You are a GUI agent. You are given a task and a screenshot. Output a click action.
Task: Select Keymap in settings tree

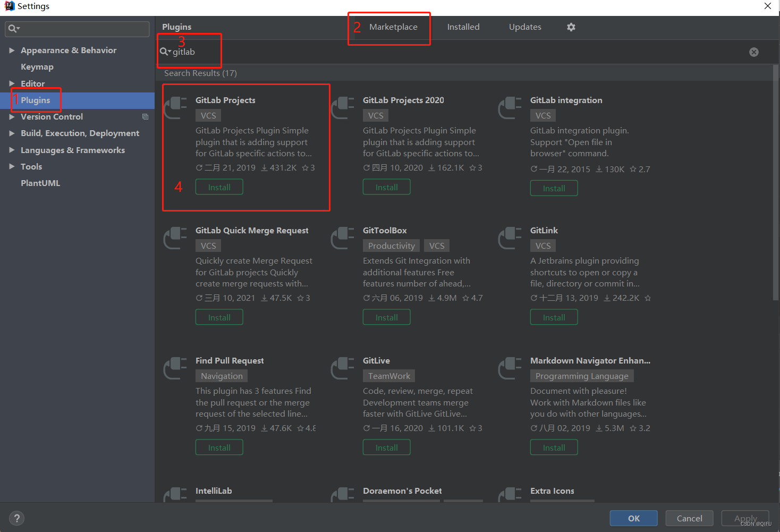[37, 67]
